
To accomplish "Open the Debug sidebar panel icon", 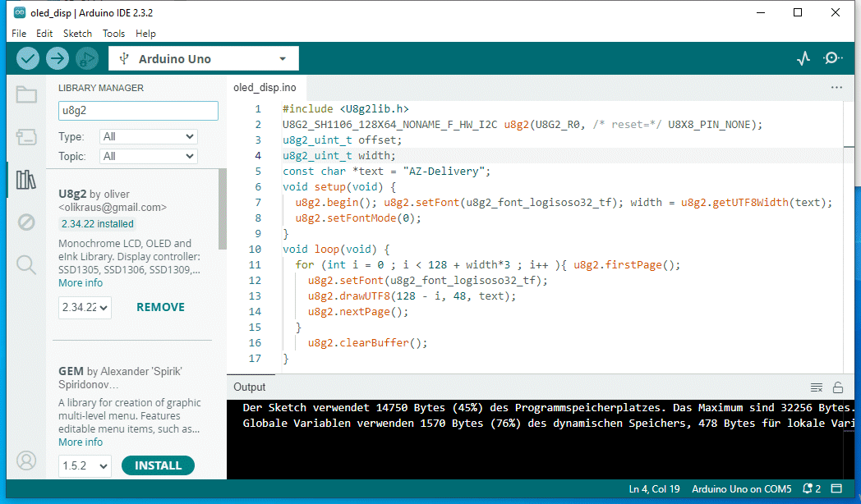I will pos(26,222).
